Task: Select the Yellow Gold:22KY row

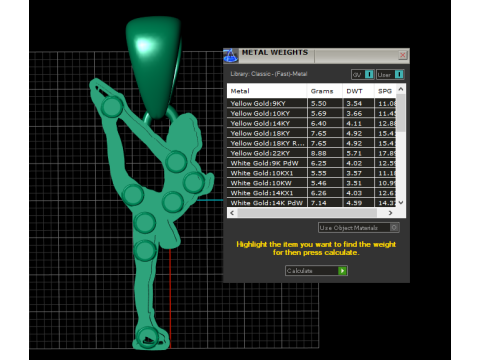Action: 312,153
